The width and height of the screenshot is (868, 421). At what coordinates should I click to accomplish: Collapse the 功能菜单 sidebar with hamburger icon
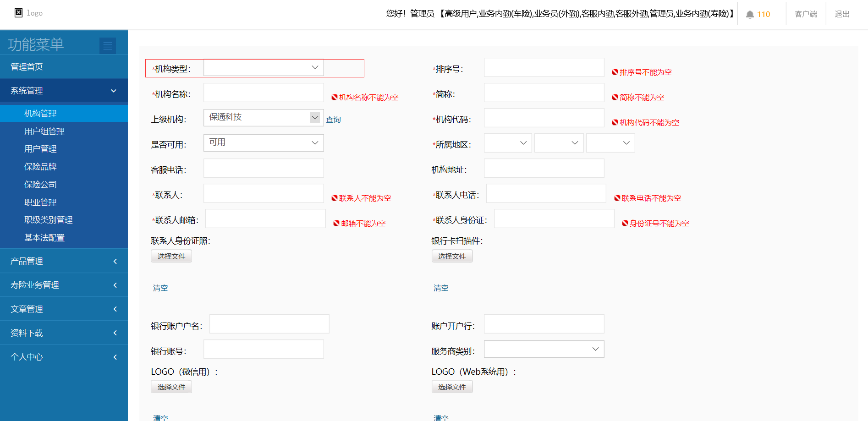coord(108,46)
